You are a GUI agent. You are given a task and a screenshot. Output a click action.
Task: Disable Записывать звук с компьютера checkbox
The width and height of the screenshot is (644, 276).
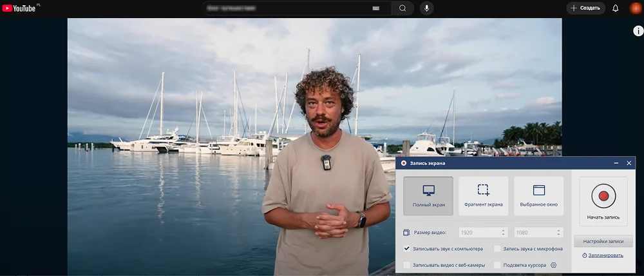[407, 248]
